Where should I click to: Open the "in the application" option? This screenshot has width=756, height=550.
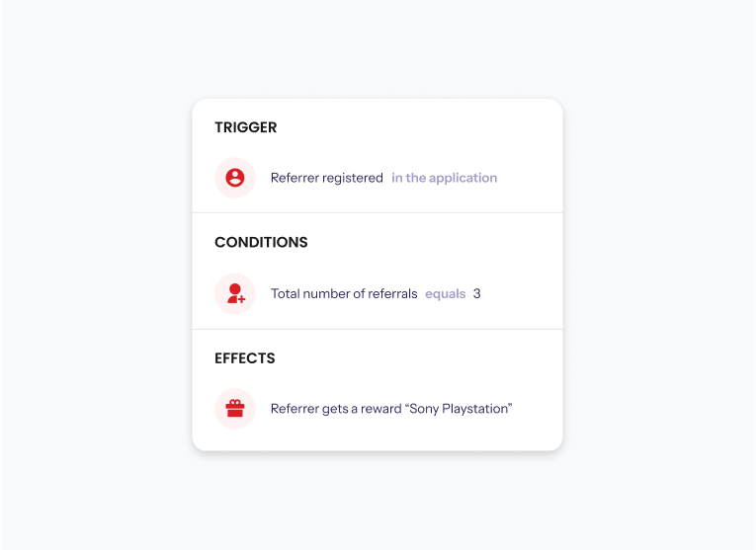(x=444, y=178)
